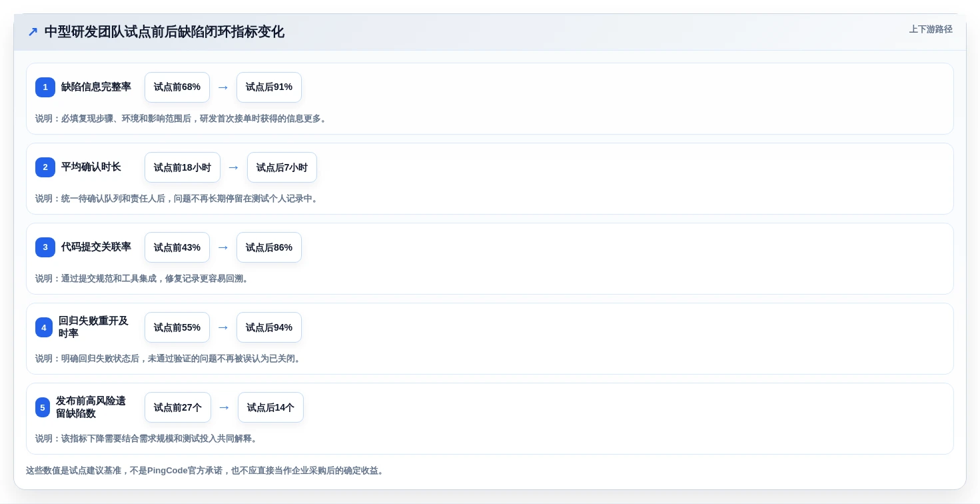Click the 试点后91% chip
Image resolution: width=980 pixels, height=504 pixels.
269,87
